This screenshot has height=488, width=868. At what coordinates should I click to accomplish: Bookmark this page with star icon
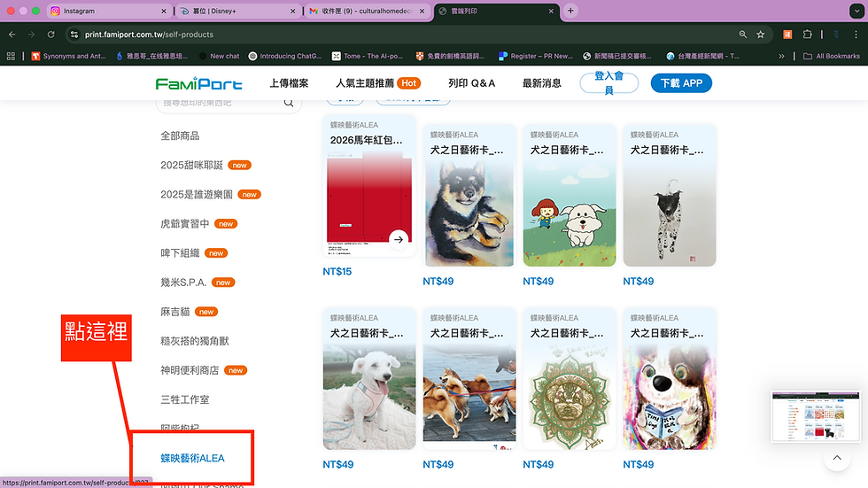[x=761, y=35]
